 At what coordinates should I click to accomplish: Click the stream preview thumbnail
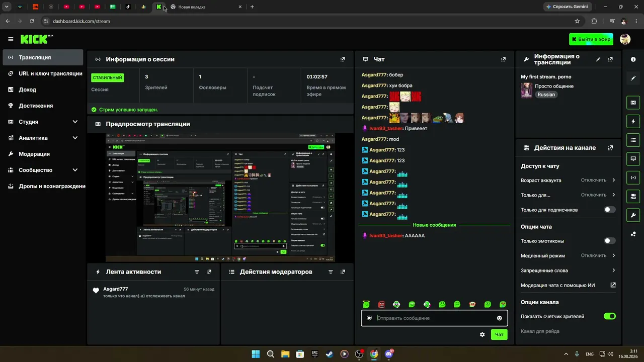(x=220, y=198)
